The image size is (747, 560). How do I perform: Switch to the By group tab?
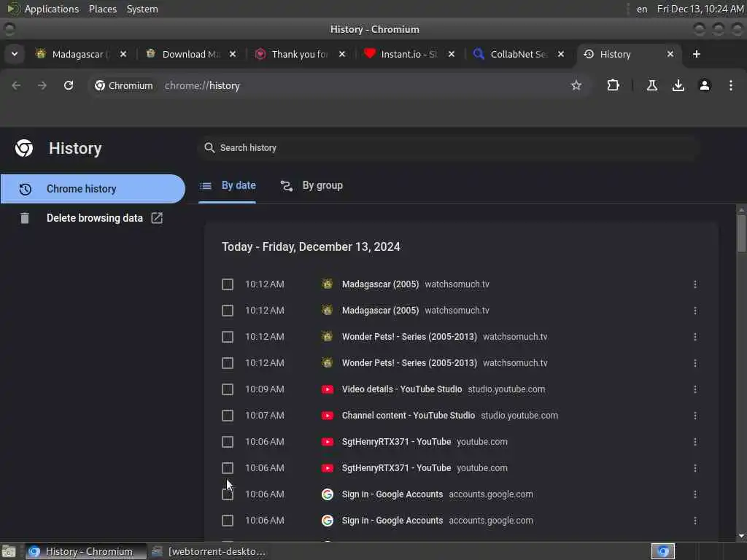coord(311,186)
